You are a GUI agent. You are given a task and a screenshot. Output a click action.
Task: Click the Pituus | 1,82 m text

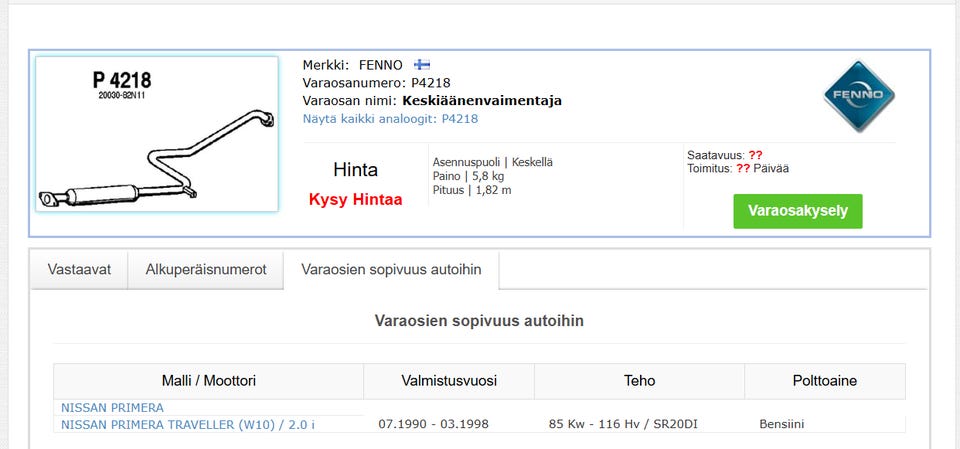pos(472,190)
